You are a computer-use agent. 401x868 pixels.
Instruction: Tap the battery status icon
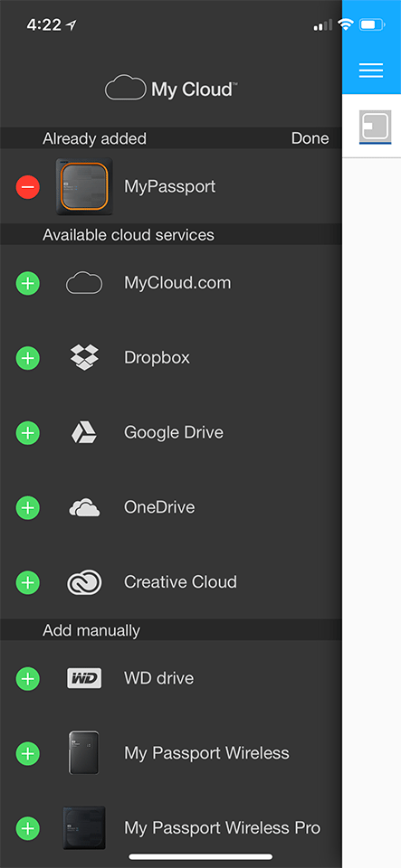pyautogui.click(x=370, y=25)
